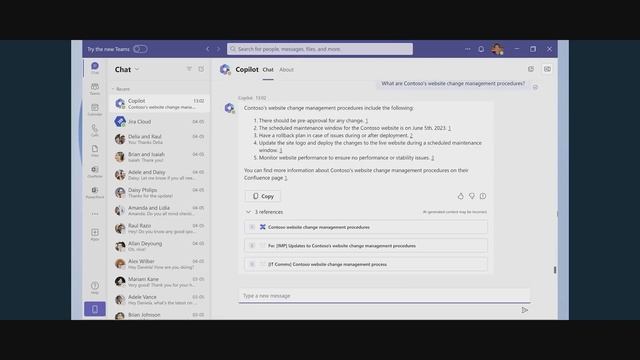The image size is (640, 360).
Task: Copy the Copilot response
Action: (x=263, y=196)
